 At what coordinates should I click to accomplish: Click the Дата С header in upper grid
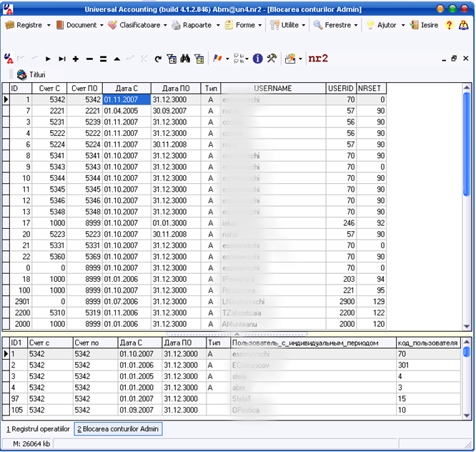(127, 89)
